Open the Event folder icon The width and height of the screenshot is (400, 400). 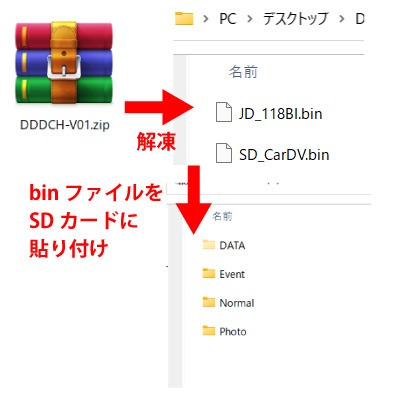(x=209, y=273)
